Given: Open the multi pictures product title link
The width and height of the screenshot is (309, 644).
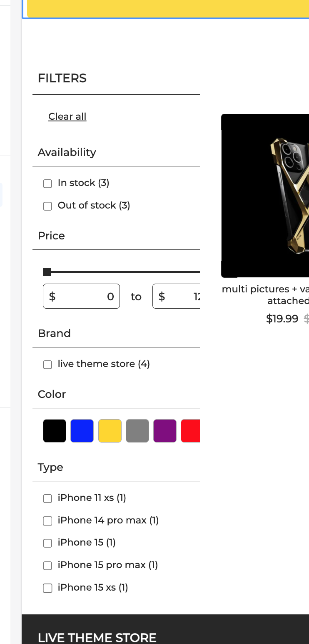Looking at the screenshot, I should [265, 294].
